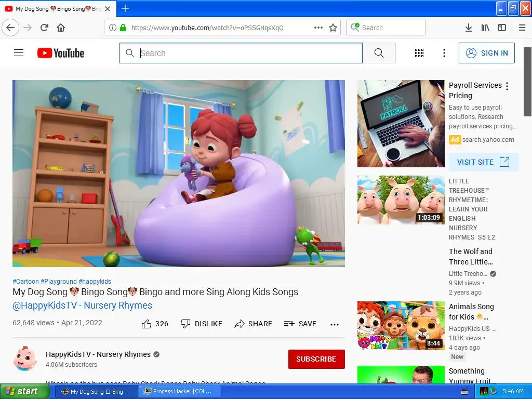
Task: Open the YouTube apps grid
Action: 419,53
